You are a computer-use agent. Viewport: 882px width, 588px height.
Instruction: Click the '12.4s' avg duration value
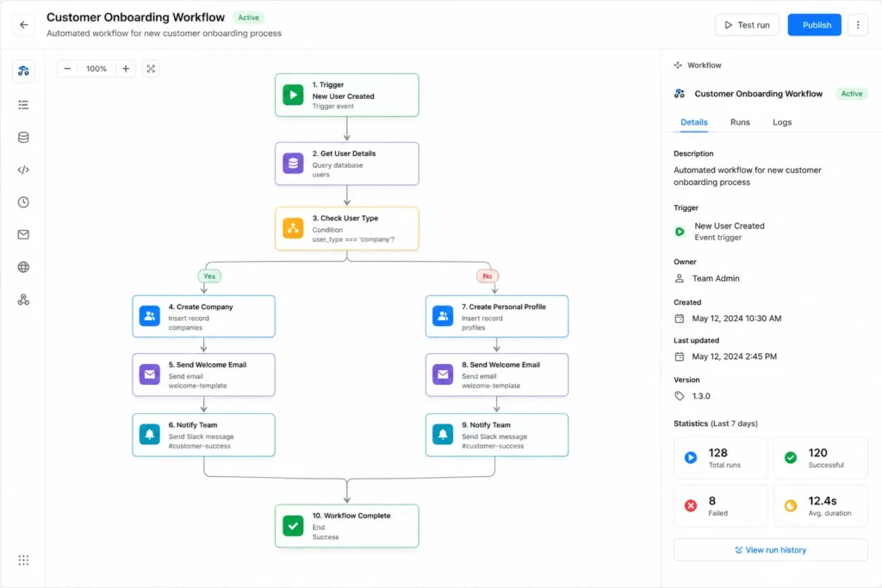823,500
